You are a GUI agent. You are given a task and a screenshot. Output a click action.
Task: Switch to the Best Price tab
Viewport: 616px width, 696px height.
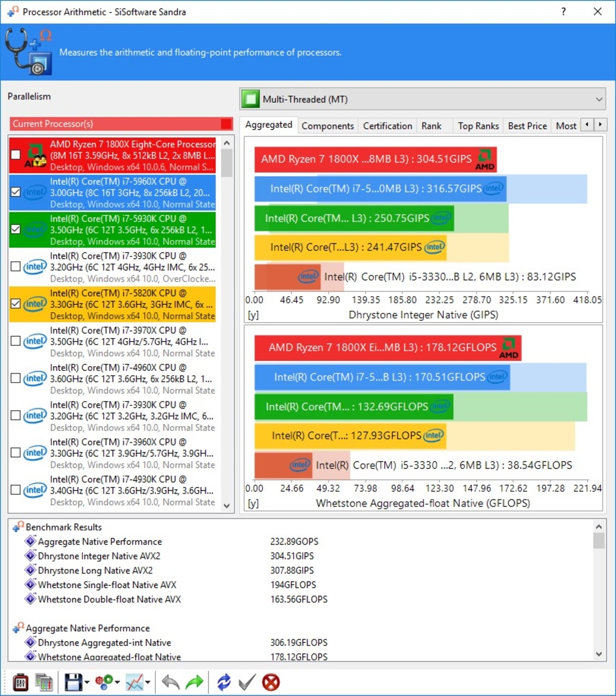(x=527, y=126)
